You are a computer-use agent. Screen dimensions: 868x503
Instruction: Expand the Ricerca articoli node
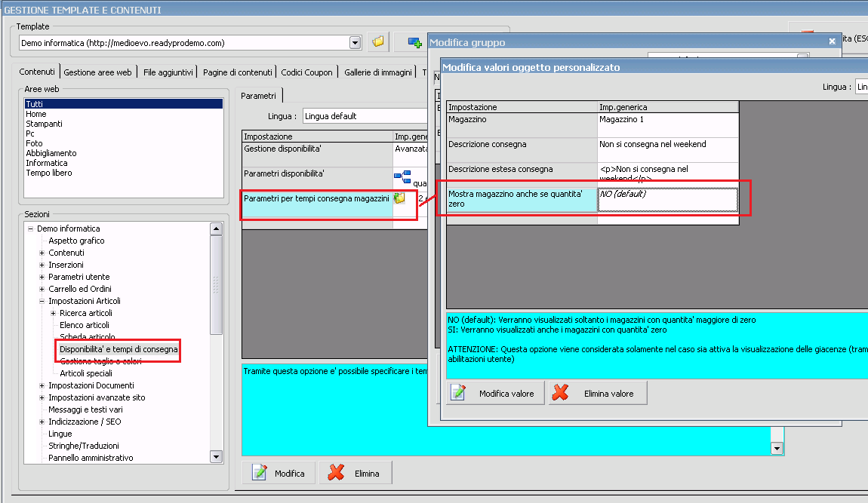[x=53, y=313]
